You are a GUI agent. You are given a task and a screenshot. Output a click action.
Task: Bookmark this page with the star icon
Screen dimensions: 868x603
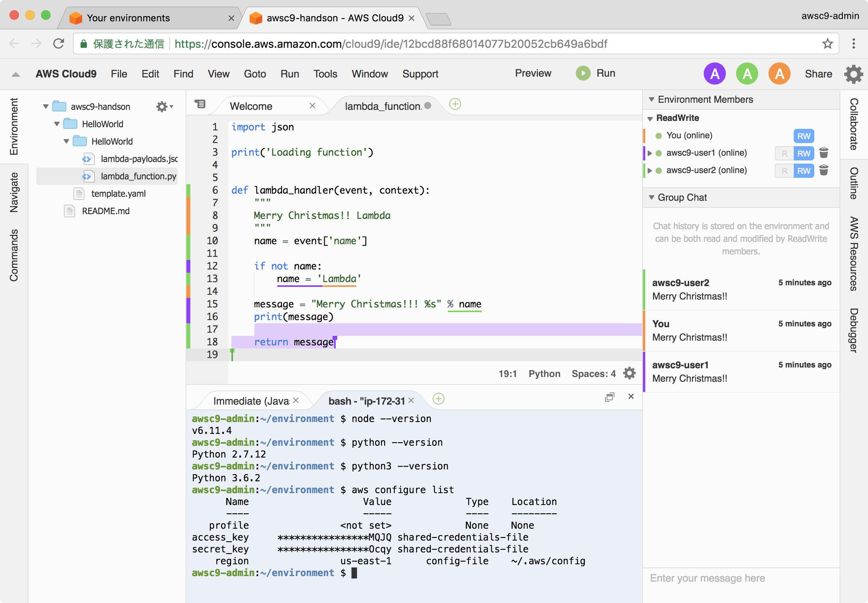[827, 43]
